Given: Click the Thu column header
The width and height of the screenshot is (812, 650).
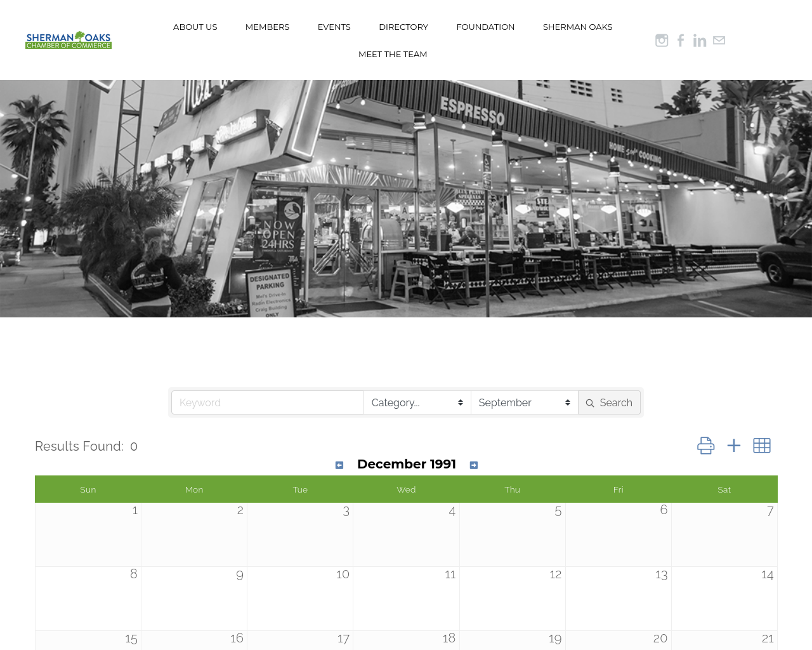Looking at the screenshot, I should [513, 489].
